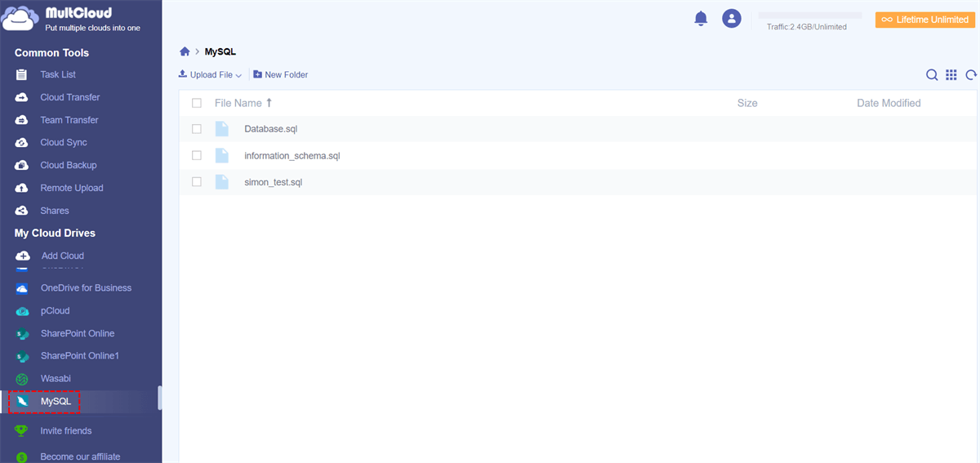
Task: Open the file named information_schema.sql
Action: click(x=292, y=155)
